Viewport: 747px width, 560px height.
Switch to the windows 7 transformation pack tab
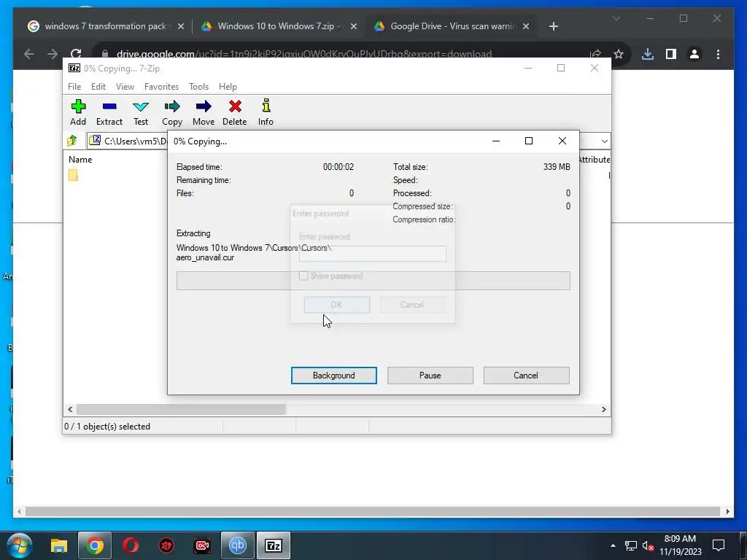click(106, 26)
